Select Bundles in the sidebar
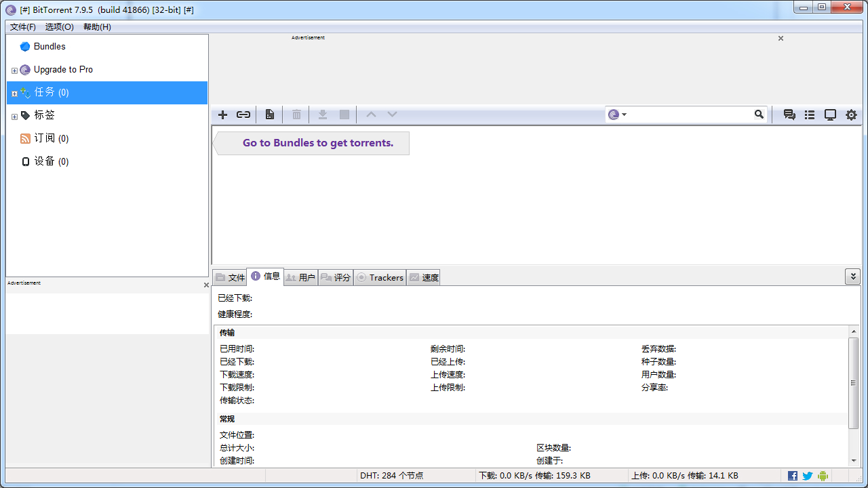Viewport: 868px width, 488px height. (x=107, y=47)
